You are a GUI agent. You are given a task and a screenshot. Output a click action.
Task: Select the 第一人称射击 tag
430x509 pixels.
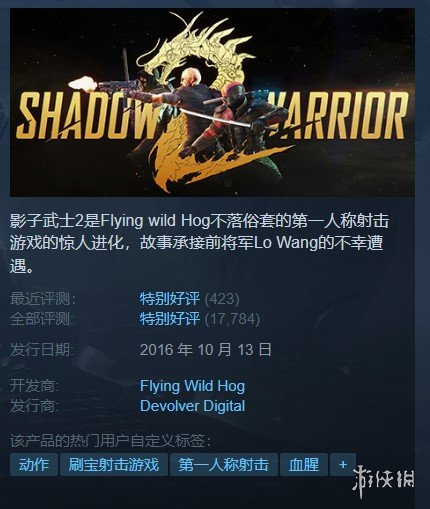pyautogui.click(x=224, y=464)
